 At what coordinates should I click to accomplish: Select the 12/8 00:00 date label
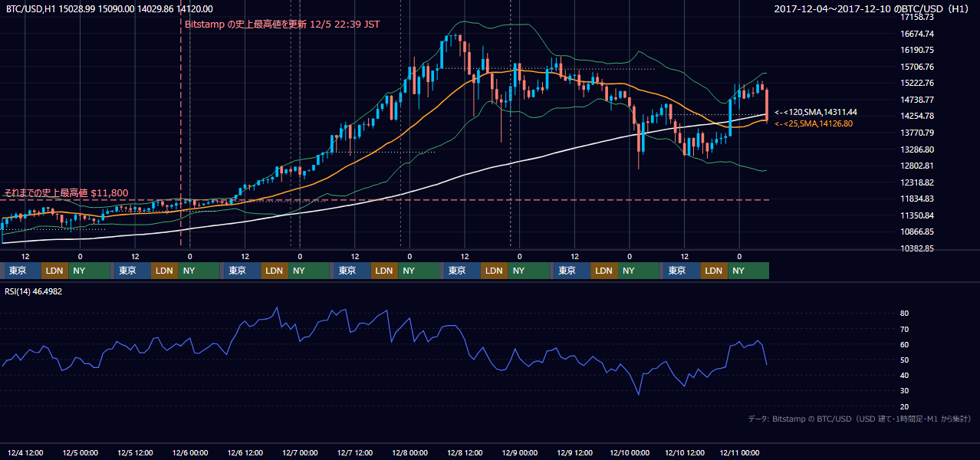tap(409, 453)
